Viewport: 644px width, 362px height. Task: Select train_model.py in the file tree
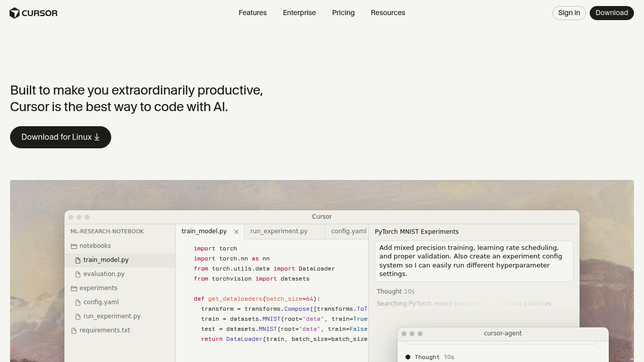coord(106,260)
